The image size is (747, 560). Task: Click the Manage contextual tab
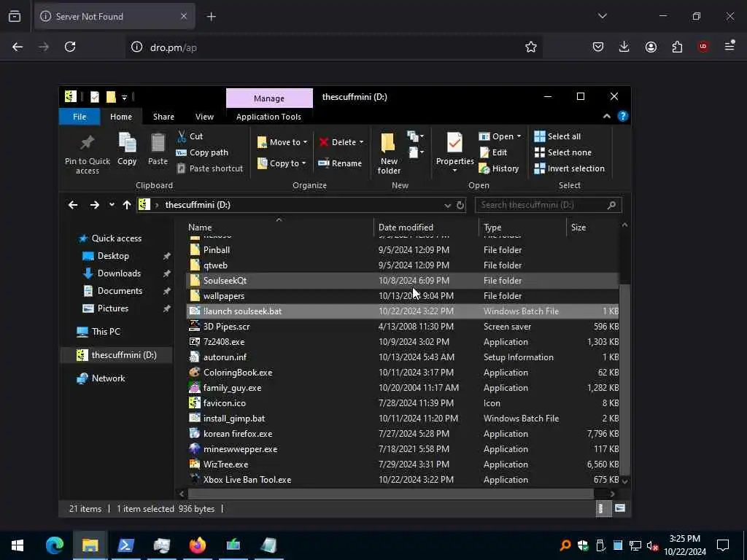click(x=269, y=98)
